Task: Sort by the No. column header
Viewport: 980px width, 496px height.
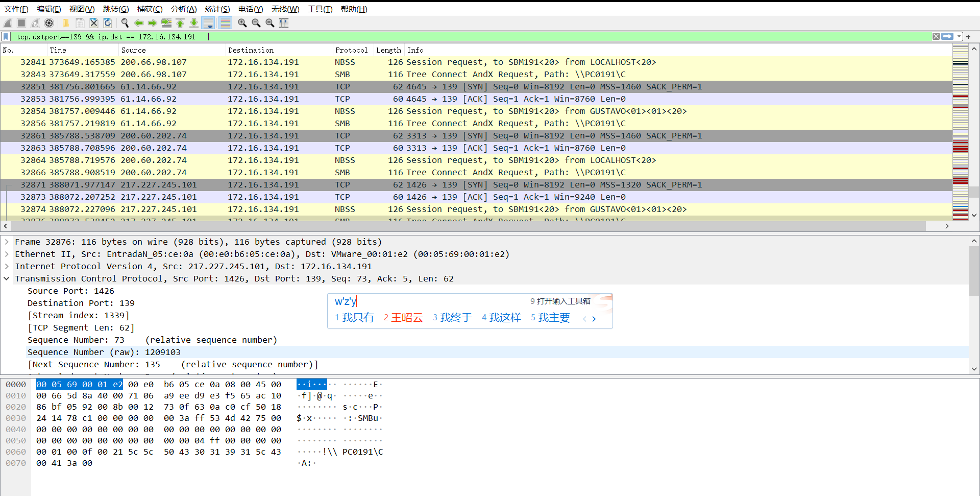Action: (x=23, y=50)
